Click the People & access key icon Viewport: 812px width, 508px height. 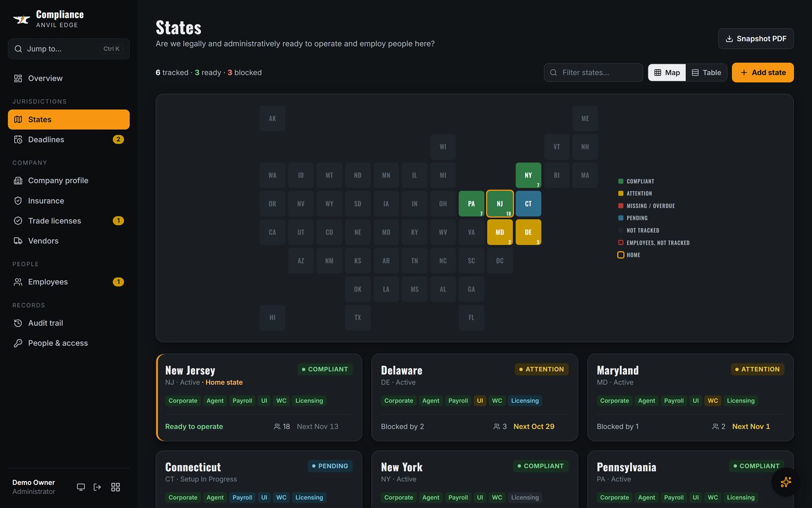(18, 343)
